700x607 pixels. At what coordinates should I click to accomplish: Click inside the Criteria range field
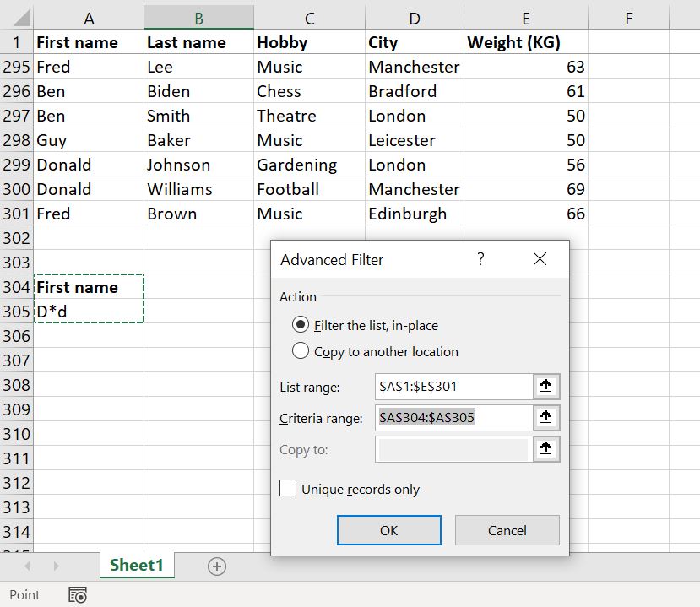pyautogui.click(x=453, y=418)
